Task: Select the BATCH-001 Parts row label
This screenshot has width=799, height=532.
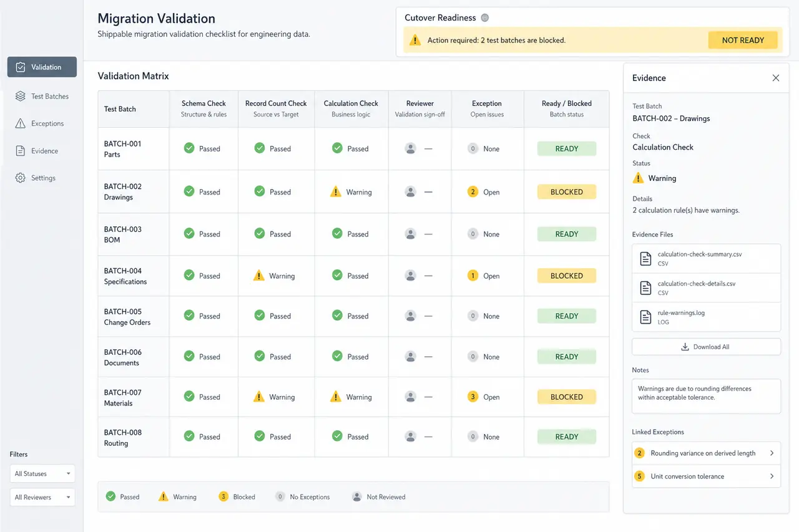Action: coord(123,149)
